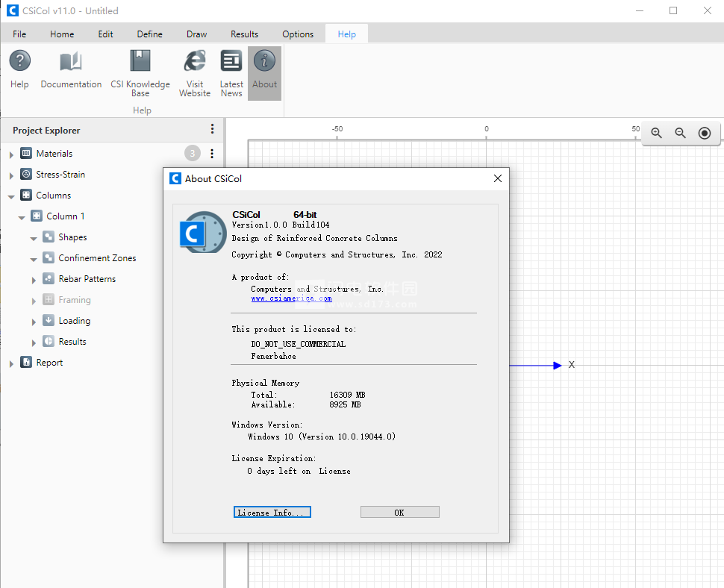Switch to the Results ribbon tab
Screen dimensions: 724x588
(244, 34)
